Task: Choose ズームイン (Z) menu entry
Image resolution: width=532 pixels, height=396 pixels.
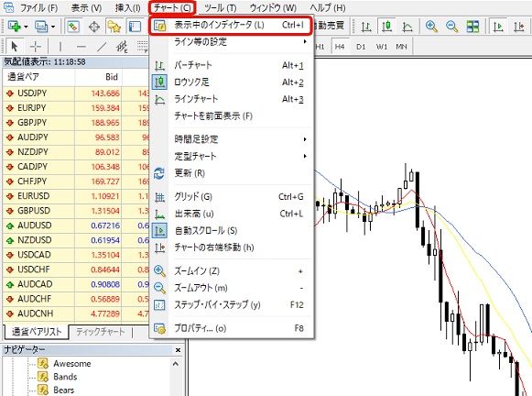Action: coord(231,271)
